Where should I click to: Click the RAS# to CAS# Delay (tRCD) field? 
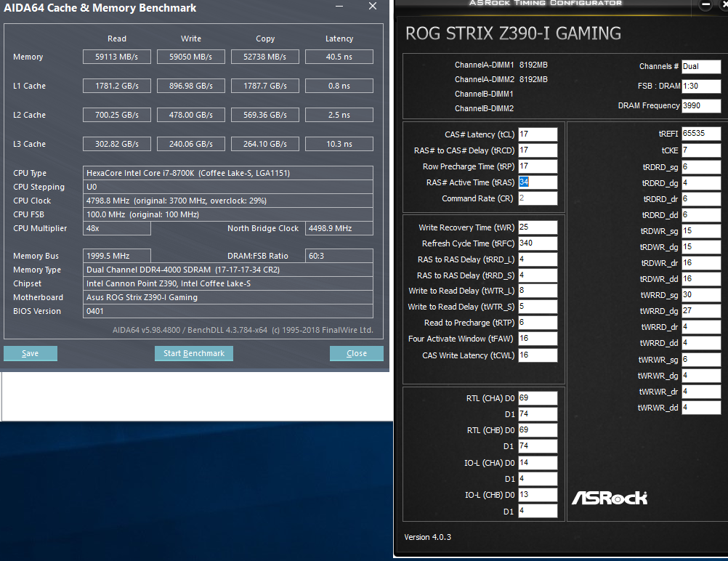(x=538, y=150)
